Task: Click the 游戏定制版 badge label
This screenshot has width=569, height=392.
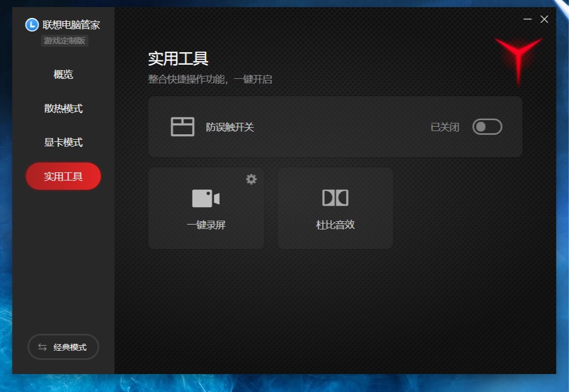Action: [64, 40]
